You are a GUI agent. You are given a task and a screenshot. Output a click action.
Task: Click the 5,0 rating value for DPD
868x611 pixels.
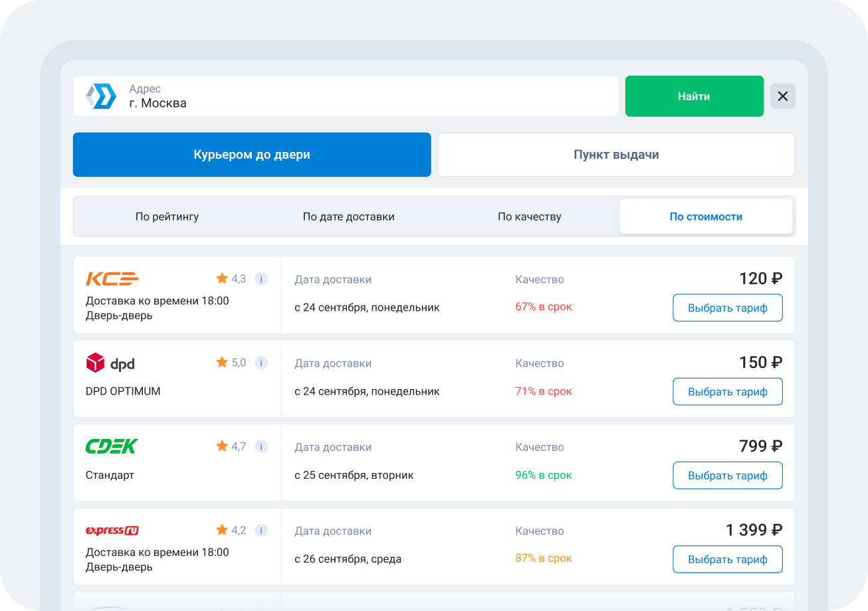(x=239, y=363)
